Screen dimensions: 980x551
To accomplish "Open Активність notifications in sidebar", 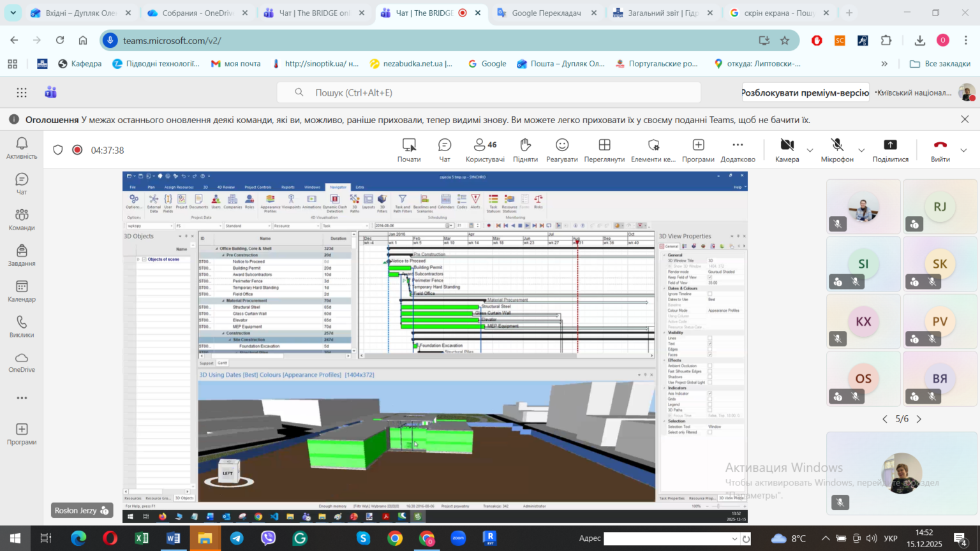I will [22, 149].
